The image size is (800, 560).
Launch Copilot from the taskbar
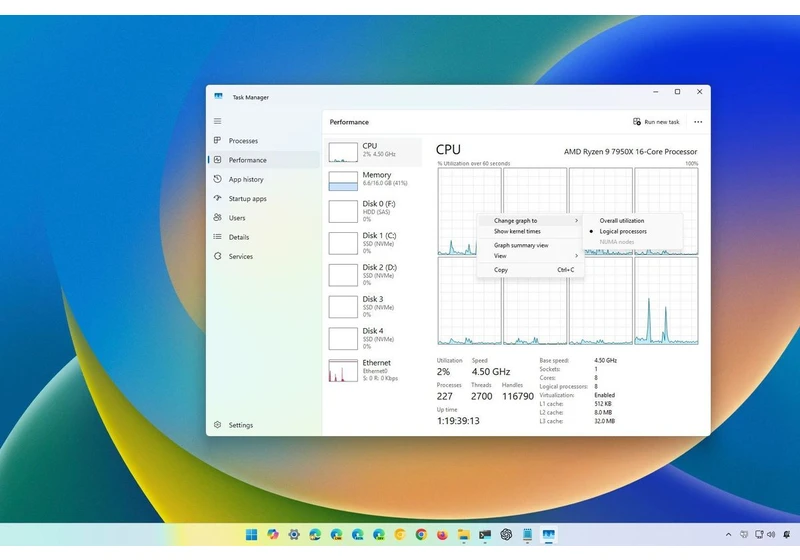point(273,534)
